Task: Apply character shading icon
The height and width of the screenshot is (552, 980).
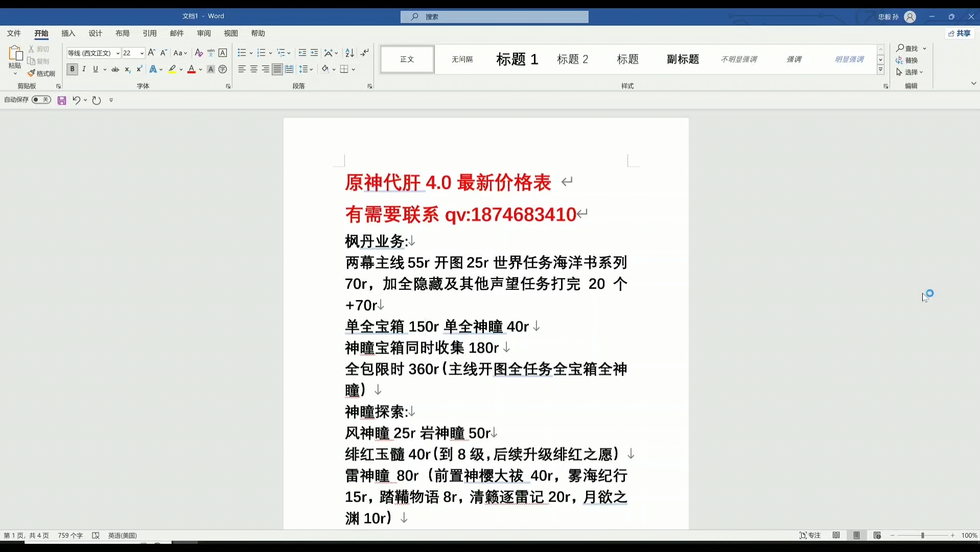Action: pyautogui.click(x=211, y=69)
